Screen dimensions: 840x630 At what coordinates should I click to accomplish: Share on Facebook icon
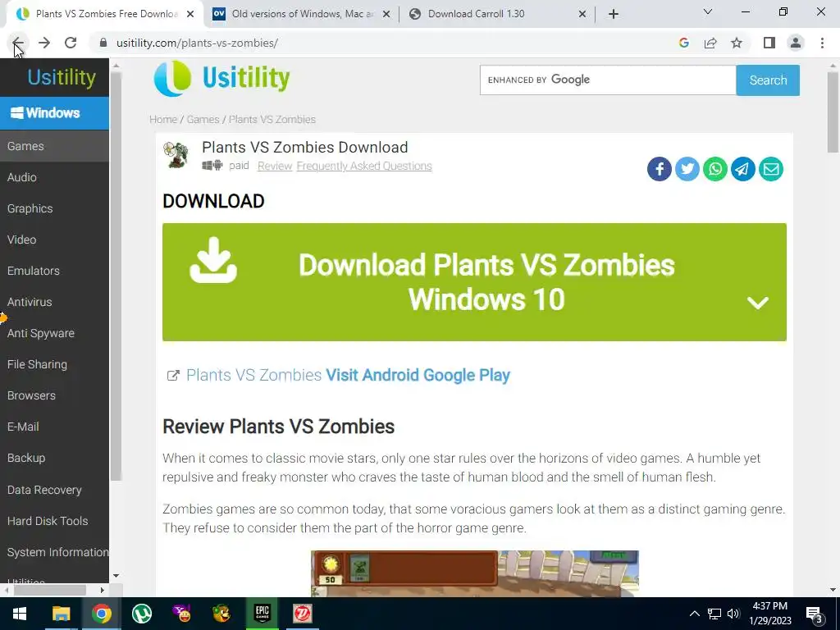[659, 169]
